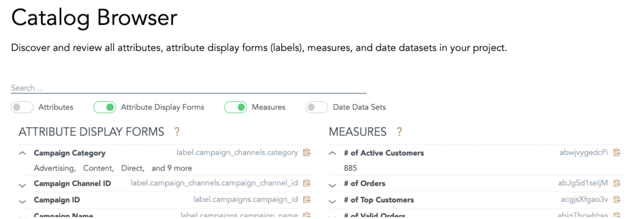Viewport: 644px width, 219px height.
Task: Enable the Date Data Sets toggle
Action: [x=316, y=107]
